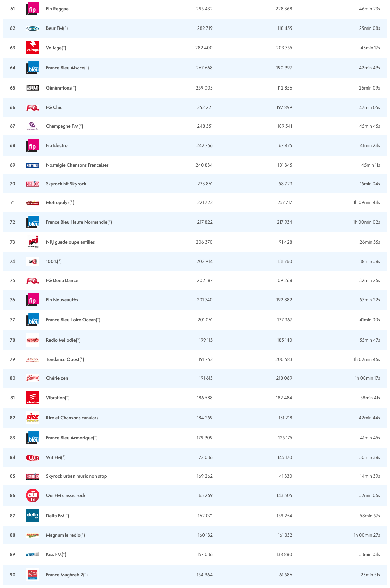Open the Beur FM station name
390x588 pixels.
click(x=57, y=28)
